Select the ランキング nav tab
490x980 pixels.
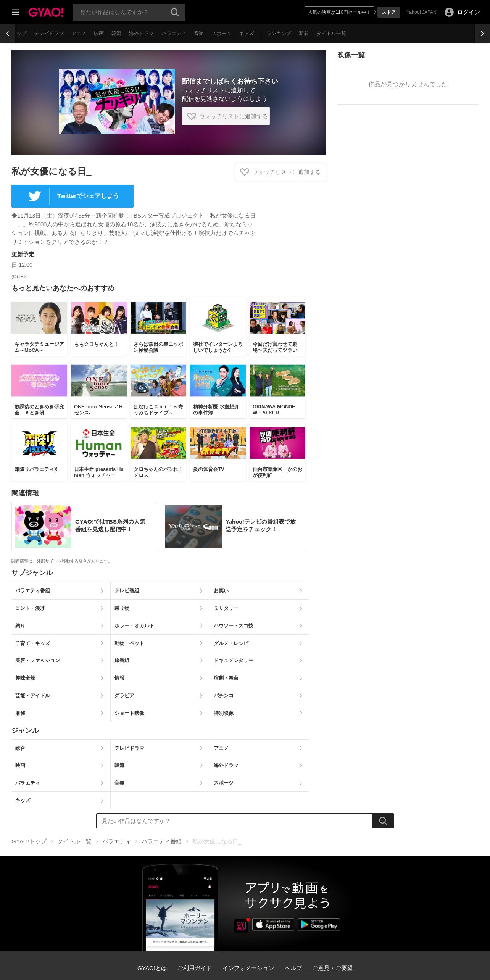(279, 34)
